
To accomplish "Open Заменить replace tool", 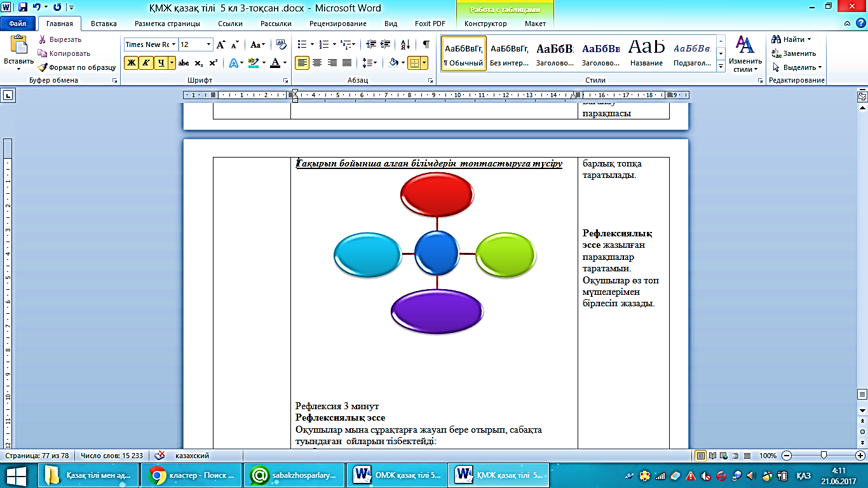I will pyautogui.click(x=794, y=53).
